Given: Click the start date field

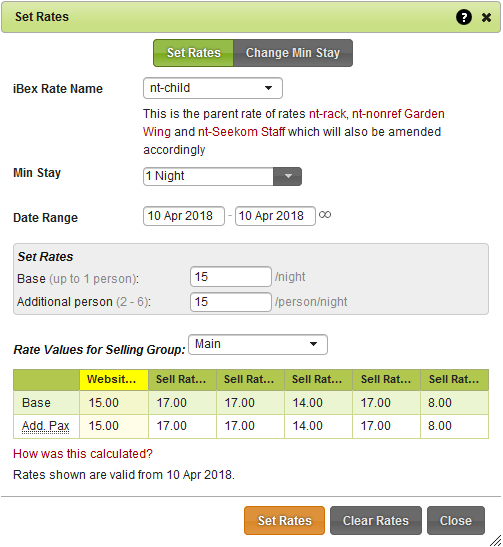Looking at the screenshot, I should [184, 216].
